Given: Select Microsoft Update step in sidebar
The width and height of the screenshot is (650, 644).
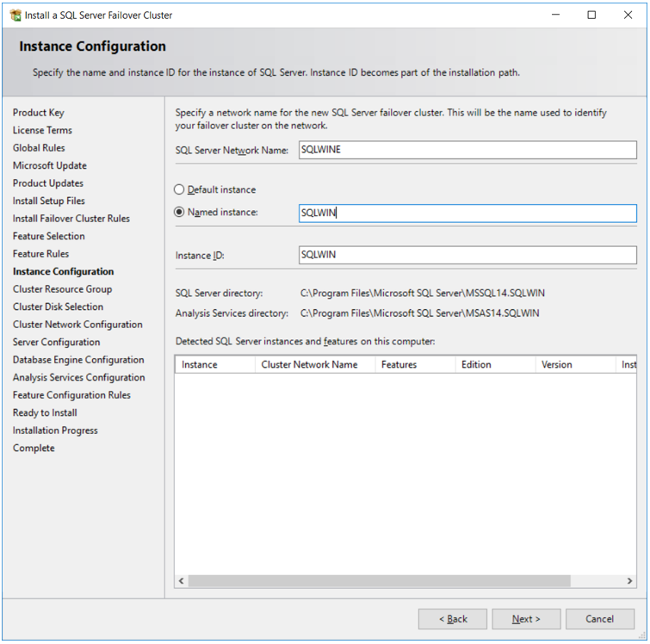Looking at the screenshot, I should (50, 165).
